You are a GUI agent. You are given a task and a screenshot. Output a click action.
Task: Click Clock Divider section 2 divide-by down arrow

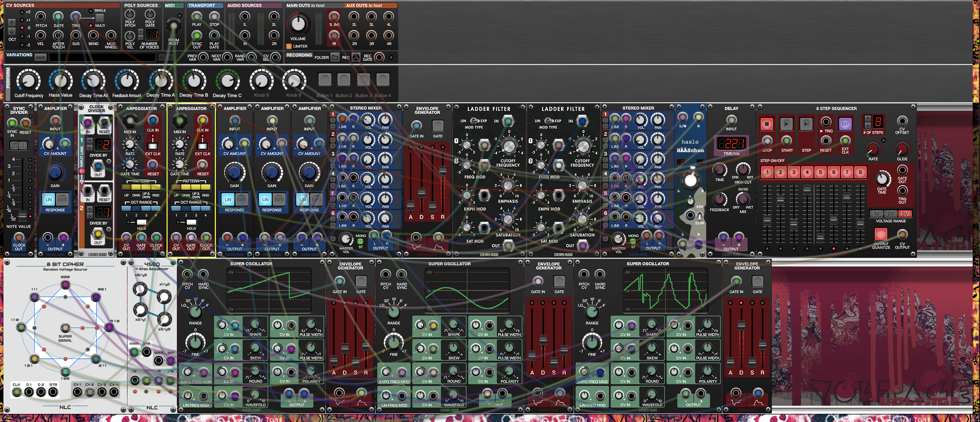click(x=90, y=215)
